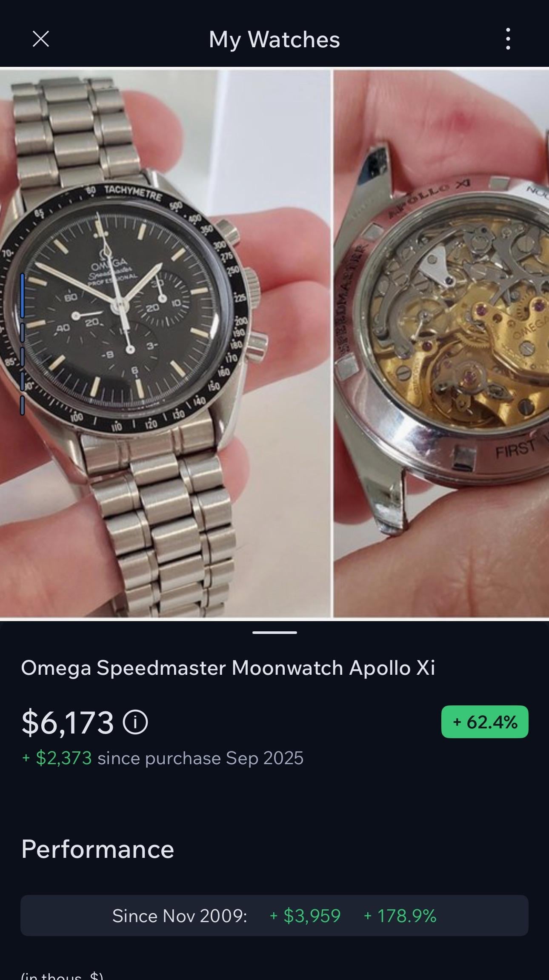The height and width of the screenshot is (980, 549).
Task: Tap the $6,173 current value
Action: point(68,722)
